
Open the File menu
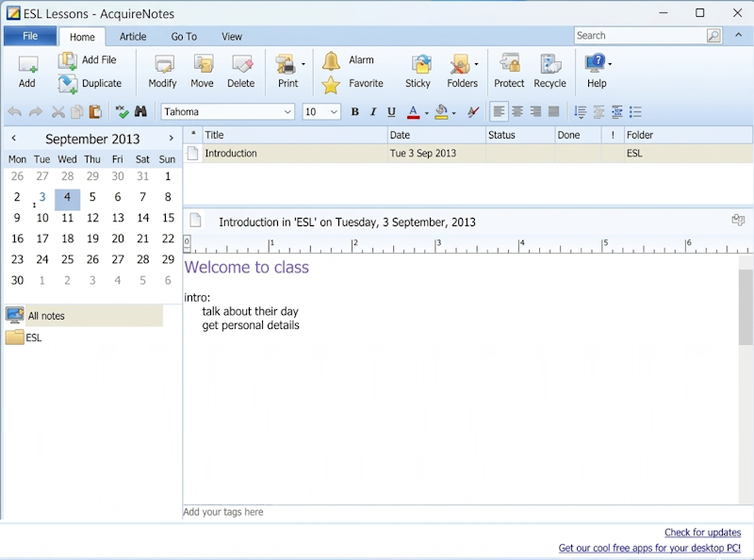(30, 36)
